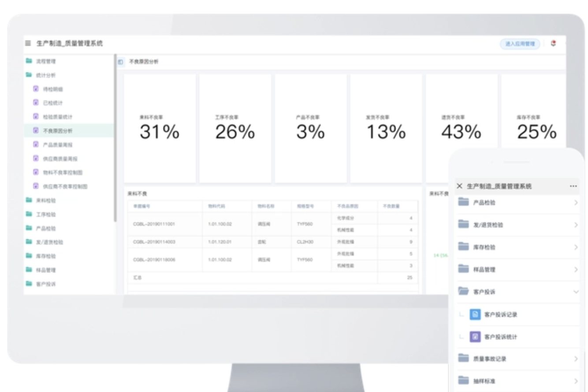Image resolution: width=588 pixels, height=392 pixels.
Task: Select the 产品不良率 3% card
Action: tap(311, 128)
